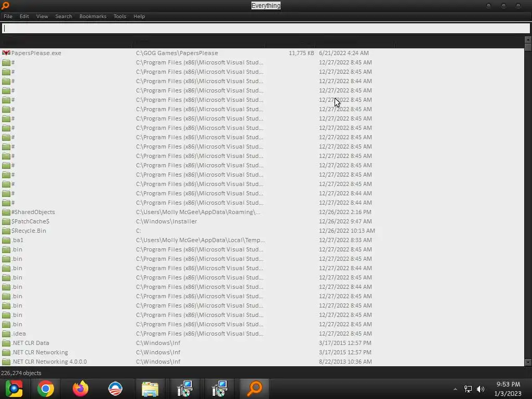Screen dimensions: 532x399
Task: Click the scrollbar down arrow
Action: coord(528,362)
